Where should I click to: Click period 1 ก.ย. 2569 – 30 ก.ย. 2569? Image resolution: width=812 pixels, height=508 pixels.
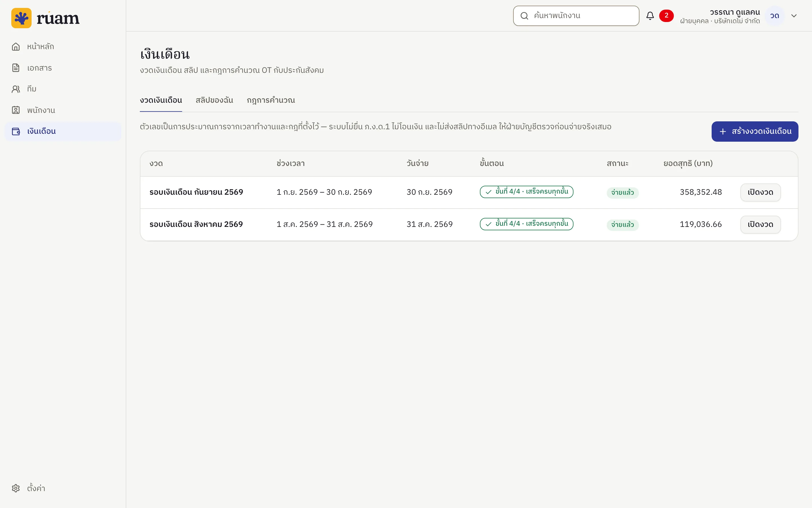click(324, 192)
